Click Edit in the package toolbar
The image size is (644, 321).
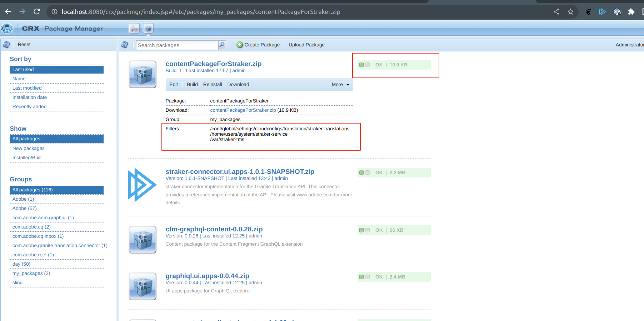point(174,85)
